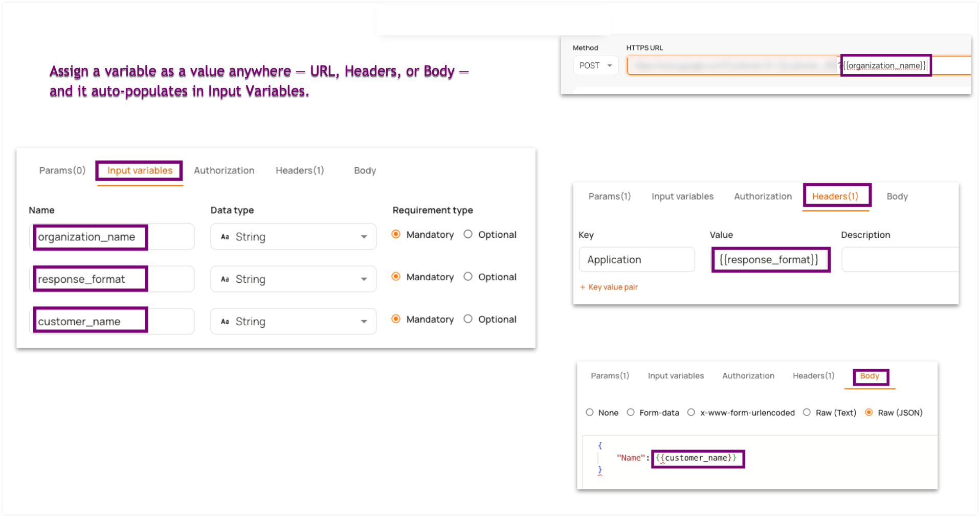Select Mandatory for organization_name
This screenshot has width=980, height=517.
[396, 234]
